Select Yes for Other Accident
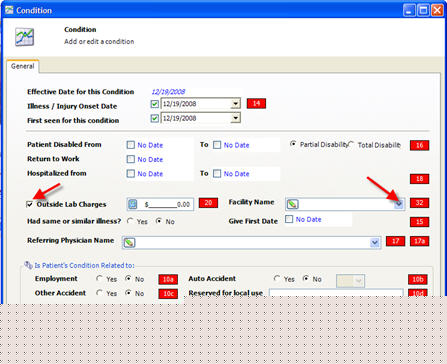447x364 pixels. point(99,292)
